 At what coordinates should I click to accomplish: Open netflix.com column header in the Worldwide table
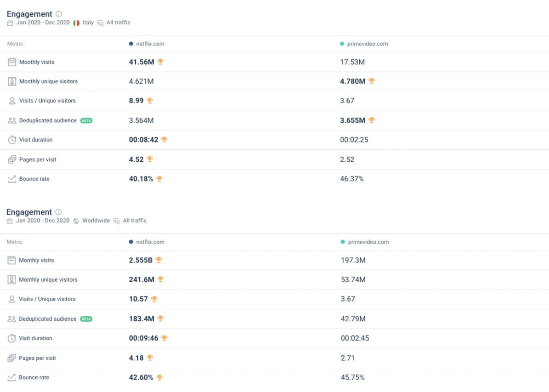click(150, 242)
